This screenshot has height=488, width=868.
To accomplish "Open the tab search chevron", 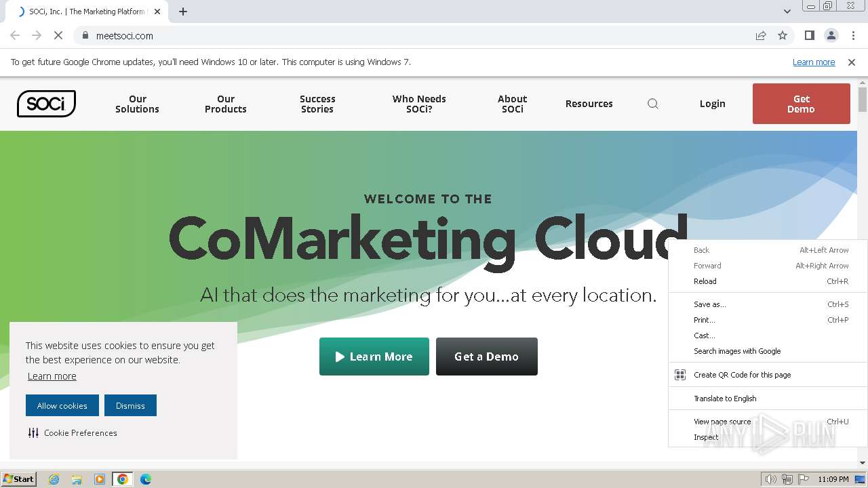I will tap(787, 12).
